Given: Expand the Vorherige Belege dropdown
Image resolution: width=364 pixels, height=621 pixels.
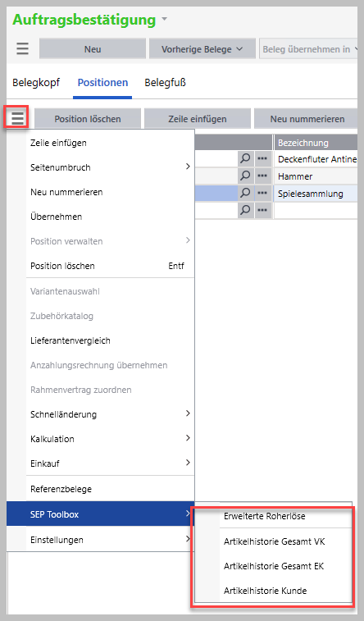Looking at the screenshot, I should click(202, 49).
